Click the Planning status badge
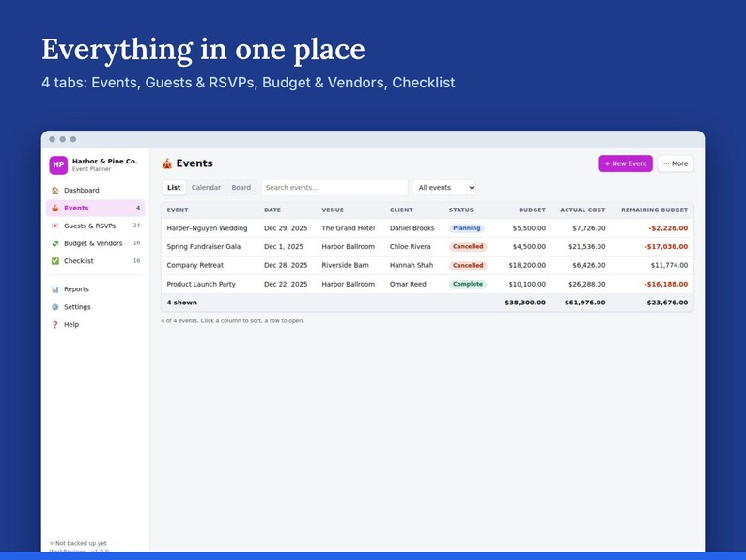This screenshot has height=560, width=746. pos(467,228)
